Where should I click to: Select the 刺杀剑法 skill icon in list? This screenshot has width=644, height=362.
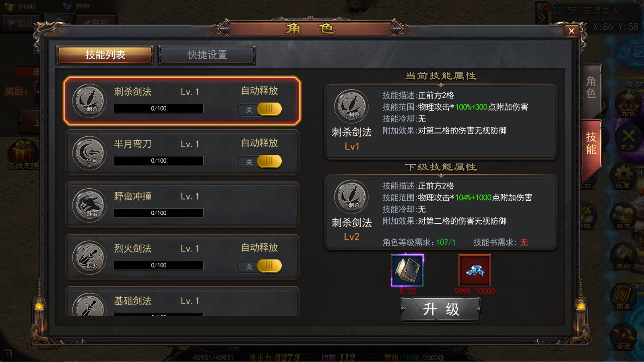coord(89,101)
